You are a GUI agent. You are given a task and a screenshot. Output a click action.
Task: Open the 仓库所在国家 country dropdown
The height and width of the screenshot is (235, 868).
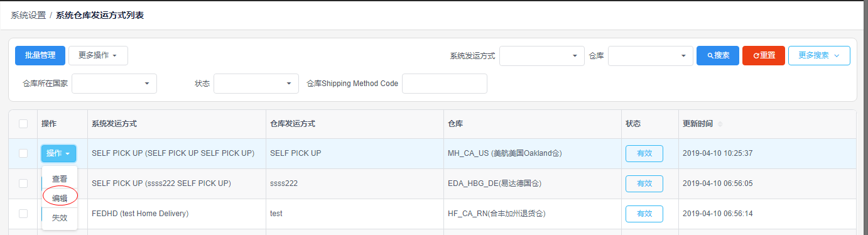click(x=114, y=83)
